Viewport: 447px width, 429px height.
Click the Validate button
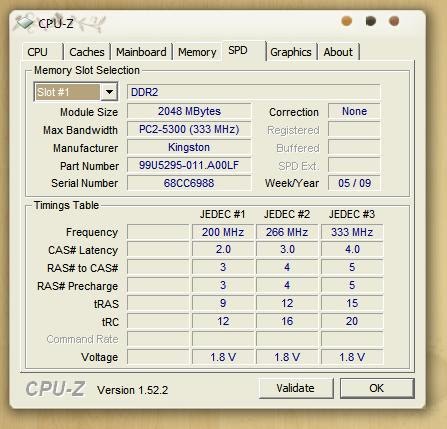click(296, 388)
